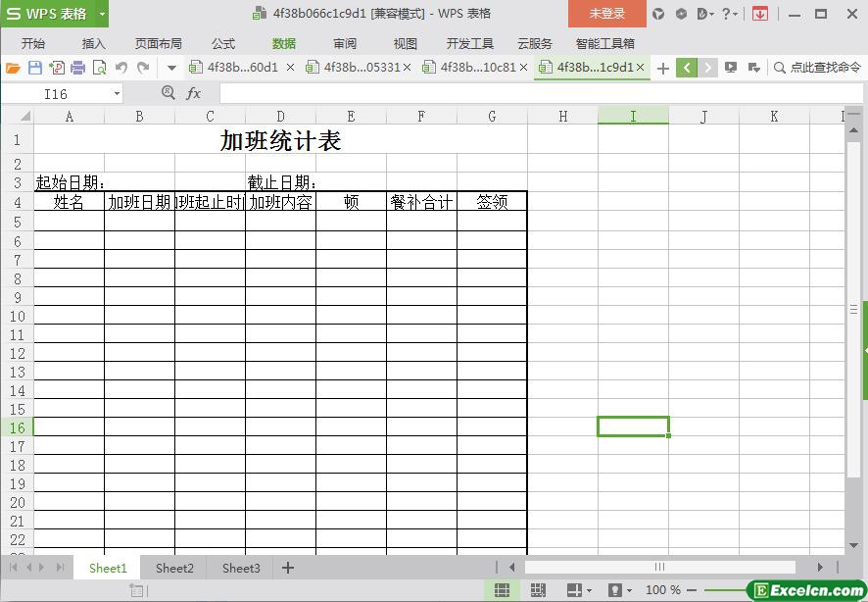Switch to normal view in status bar

pyautogui.click(x=502, y=590)
